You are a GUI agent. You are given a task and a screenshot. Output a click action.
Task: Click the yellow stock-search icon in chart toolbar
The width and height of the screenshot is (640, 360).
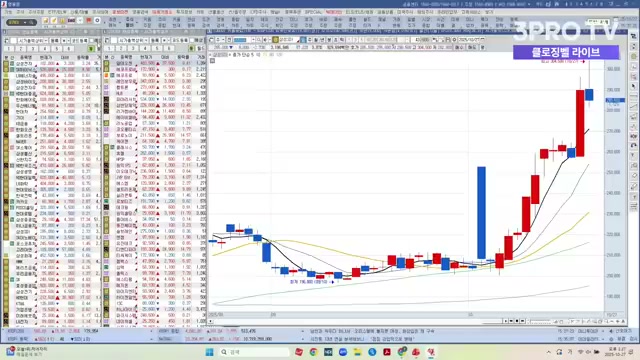pyautogui.click(x=276, y=40)
